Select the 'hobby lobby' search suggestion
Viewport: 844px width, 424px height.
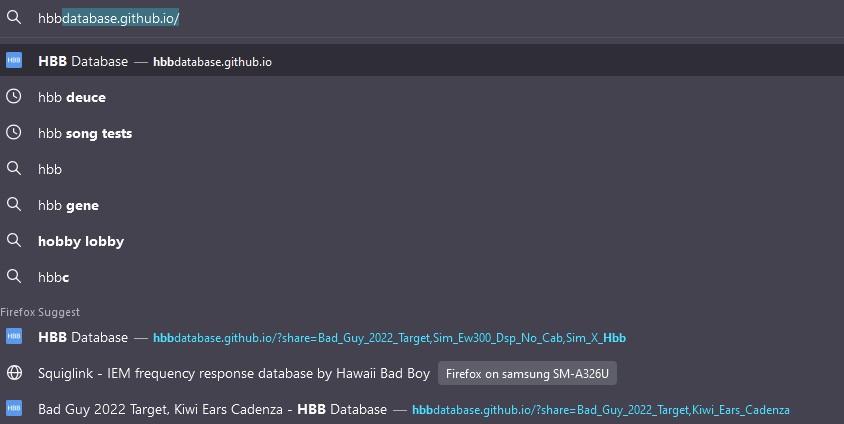point(422,241)
